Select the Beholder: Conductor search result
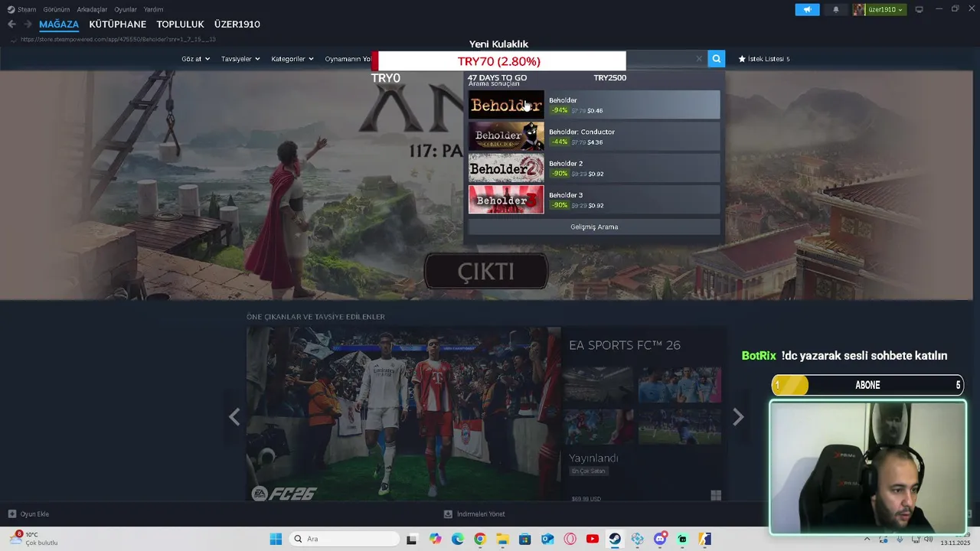 click(594, 136)
